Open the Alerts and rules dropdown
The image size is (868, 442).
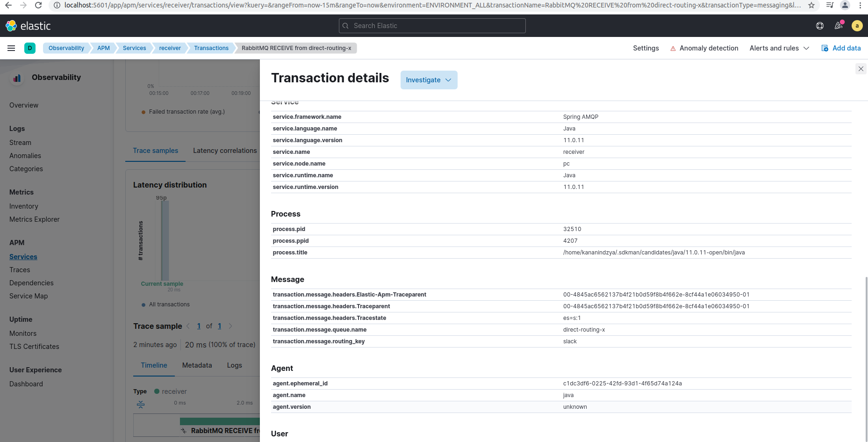(x=779, y=48)
